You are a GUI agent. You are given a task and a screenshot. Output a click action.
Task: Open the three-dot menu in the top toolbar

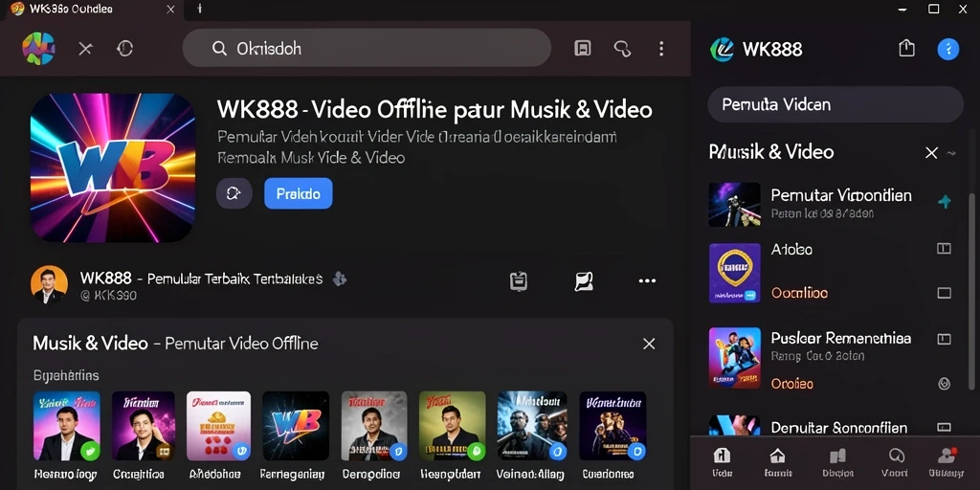pos(661,49)
